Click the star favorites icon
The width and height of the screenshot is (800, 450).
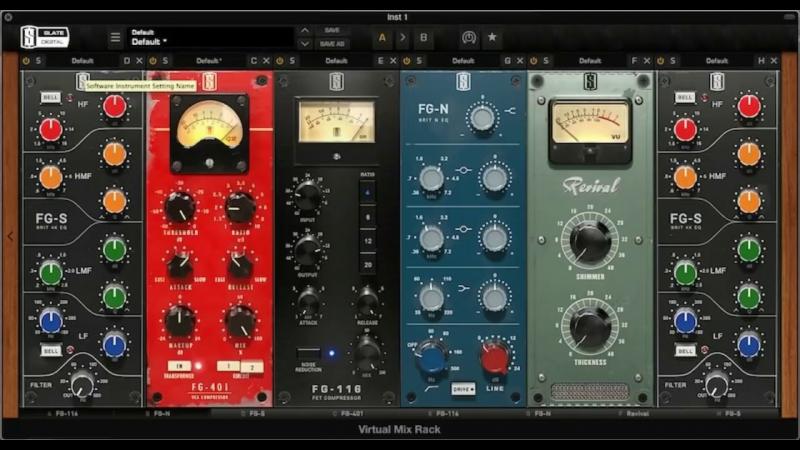[492, 37]
